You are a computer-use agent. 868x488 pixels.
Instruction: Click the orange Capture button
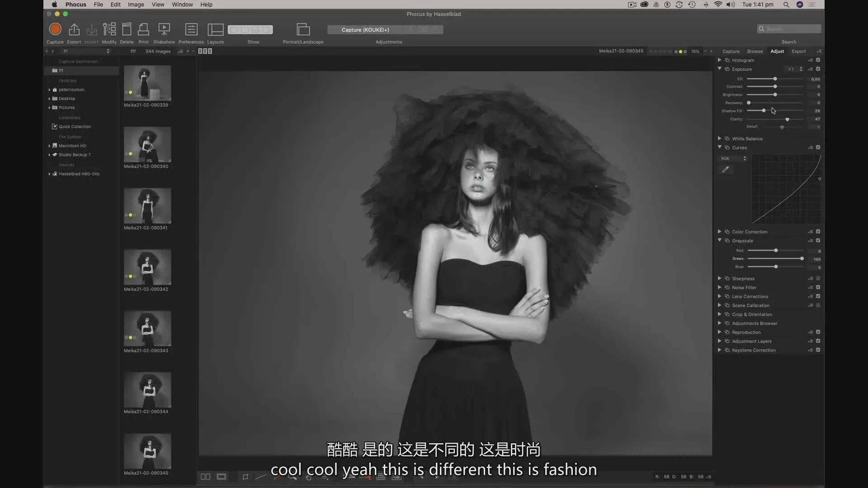click(55, 29)
